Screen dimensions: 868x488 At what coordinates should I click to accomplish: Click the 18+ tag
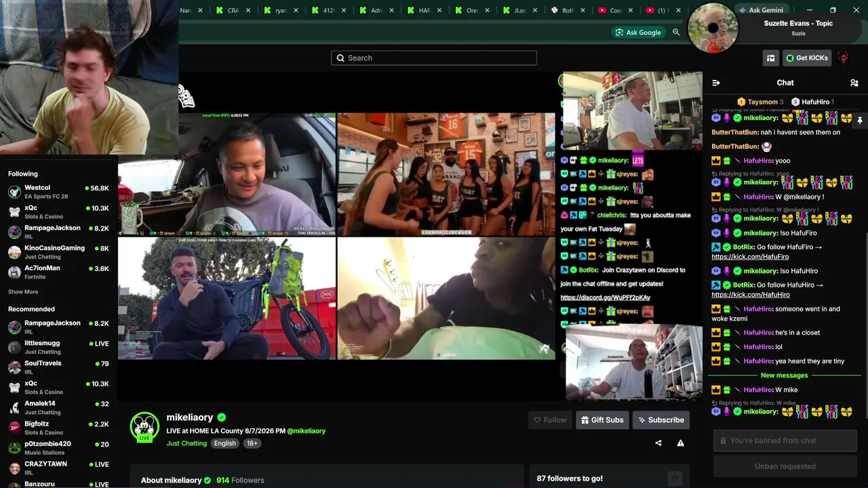coord(252,443)
